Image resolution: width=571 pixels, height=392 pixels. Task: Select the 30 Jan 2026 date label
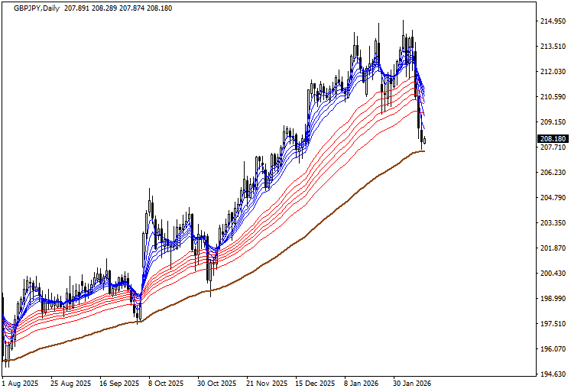click(412, 383)
